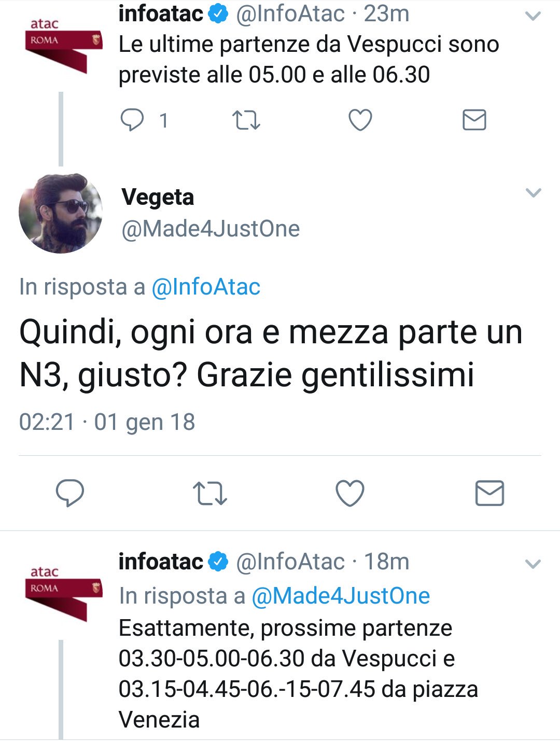Image resolution: width=560 pixels, height=741 pixels.
Task: Tap the top infoatac verified account name
Action: click(161, 14)
